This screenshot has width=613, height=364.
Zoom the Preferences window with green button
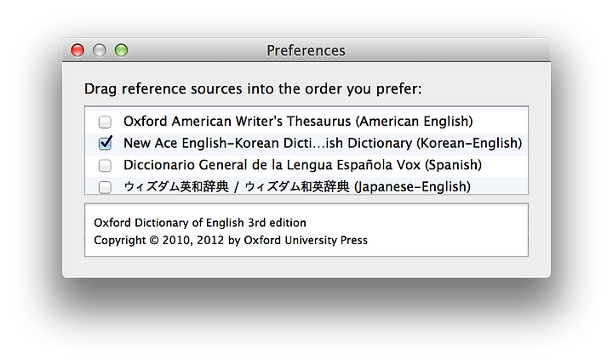point(121,50)
